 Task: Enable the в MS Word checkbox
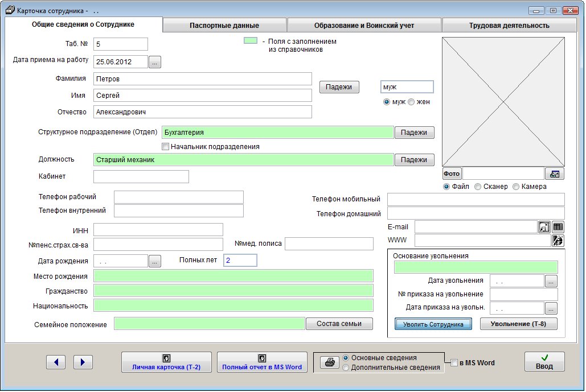pyautogui.click(x=454, y=363)
